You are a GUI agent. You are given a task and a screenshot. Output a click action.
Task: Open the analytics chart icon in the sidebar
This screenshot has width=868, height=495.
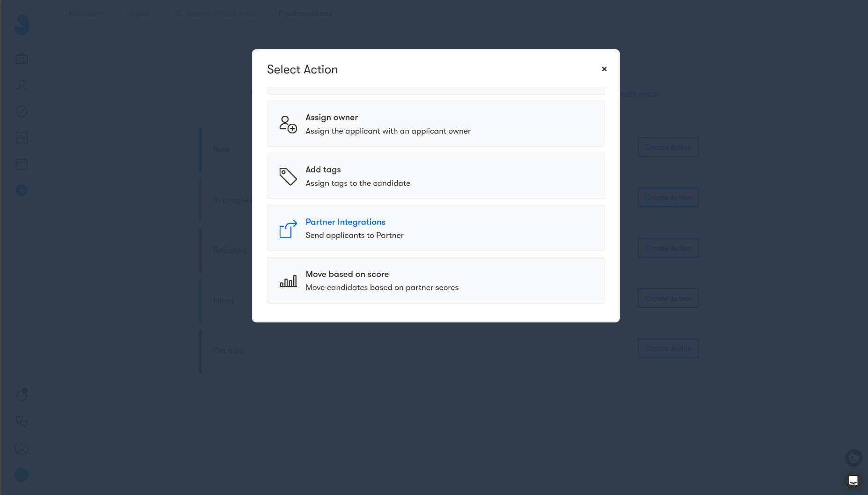click(x=22, y=137)
